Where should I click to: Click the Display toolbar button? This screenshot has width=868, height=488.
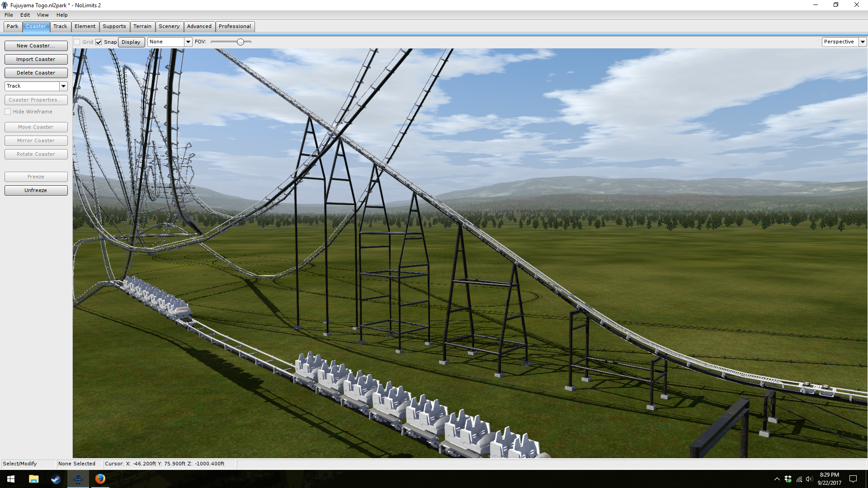click(131, 42)
